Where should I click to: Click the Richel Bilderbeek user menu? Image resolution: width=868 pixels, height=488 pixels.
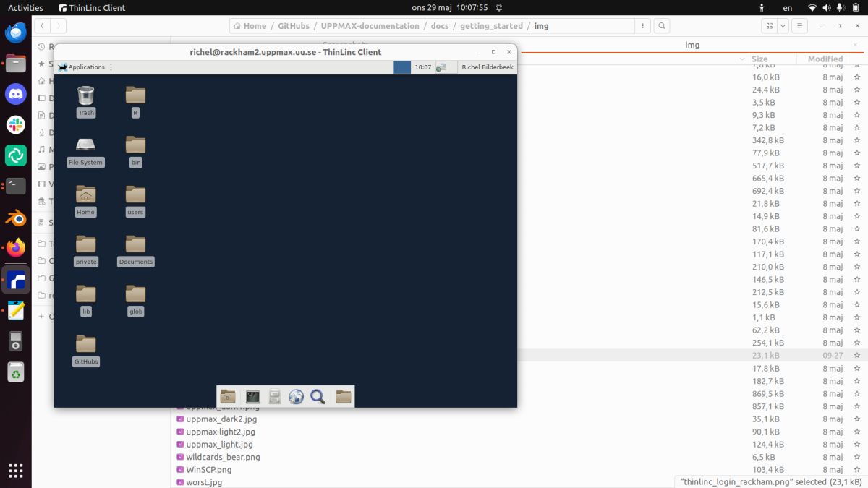pyautogui.click(x=488, y=67)
